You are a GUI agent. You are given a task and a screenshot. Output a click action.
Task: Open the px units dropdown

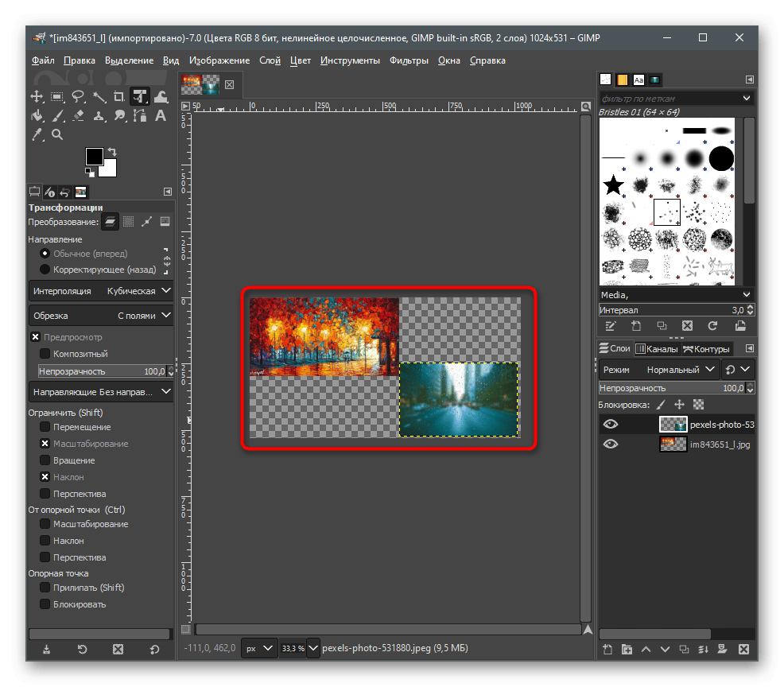tap(259, 648)
